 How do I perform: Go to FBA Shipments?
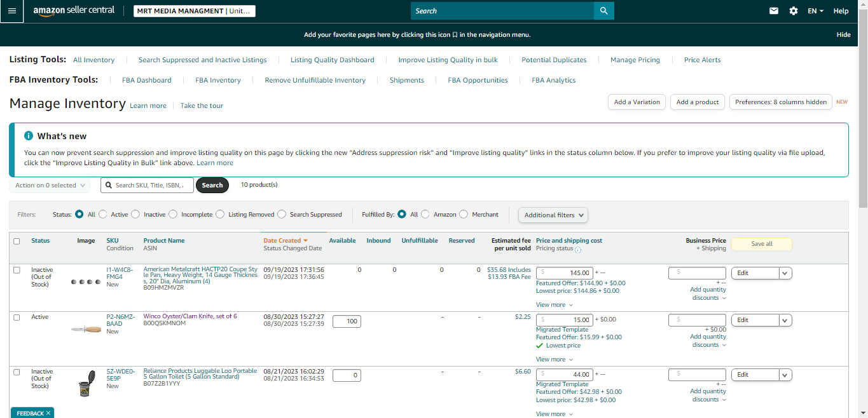pyautogui.click(x=407, y=80)
